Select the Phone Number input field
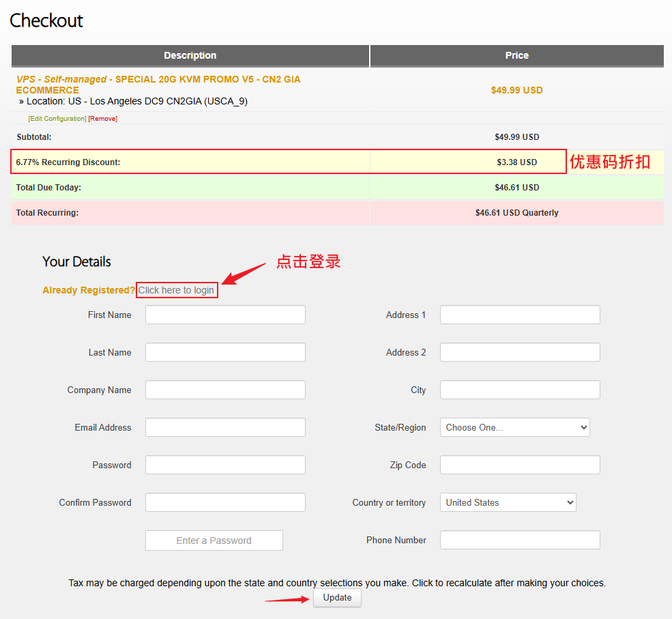The width and height of the screenshot is (672, 619). pyautogui.click(x=520, y=540)
